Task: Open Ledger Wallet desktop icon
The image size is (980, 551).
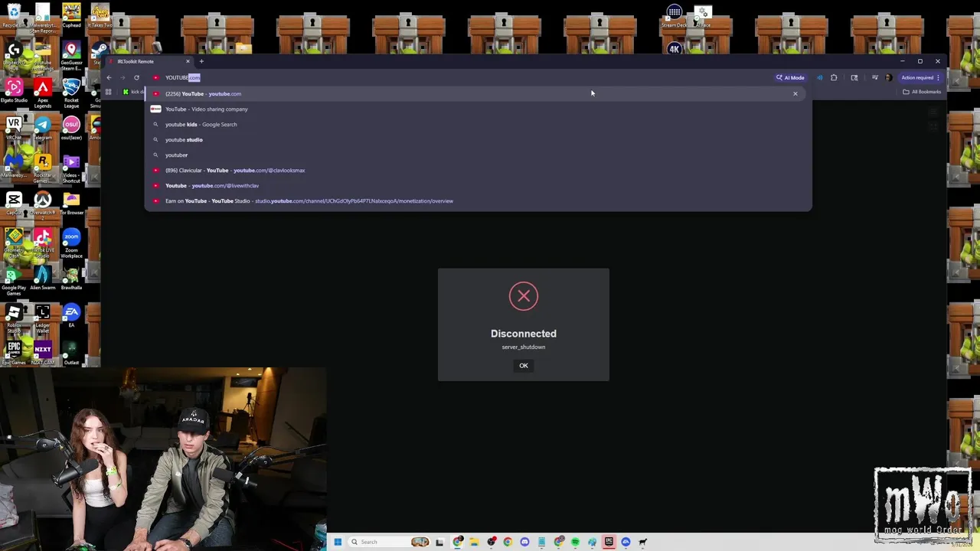Action: (43, 317)
